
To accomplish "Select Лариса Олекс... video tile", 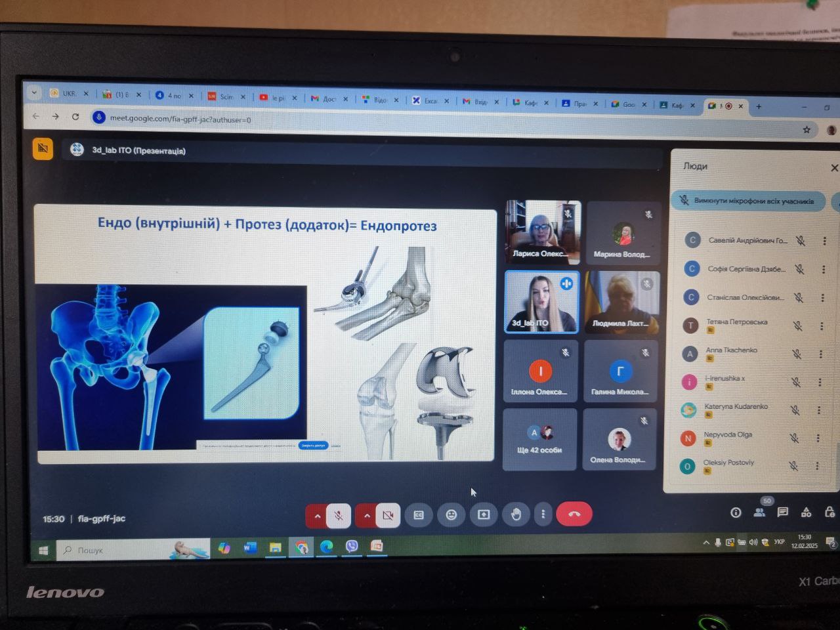I will click(543, 232).
